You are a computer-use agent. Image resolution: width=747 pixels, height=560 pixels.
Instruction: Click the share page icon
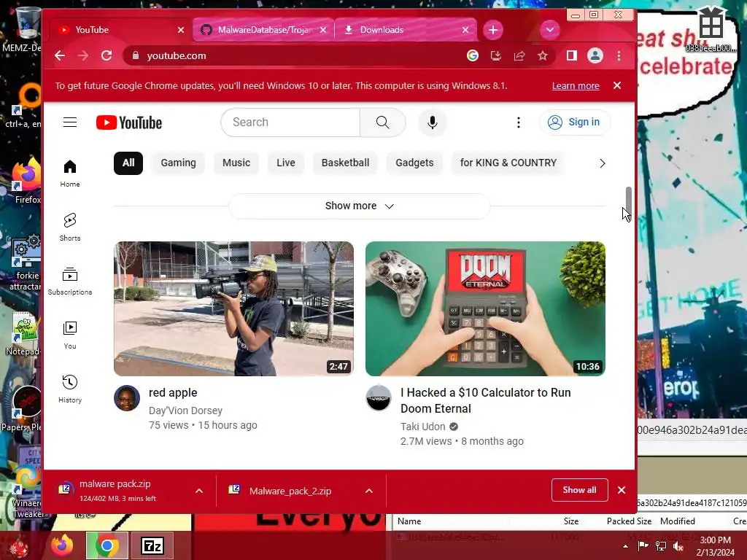coord(519,55)
